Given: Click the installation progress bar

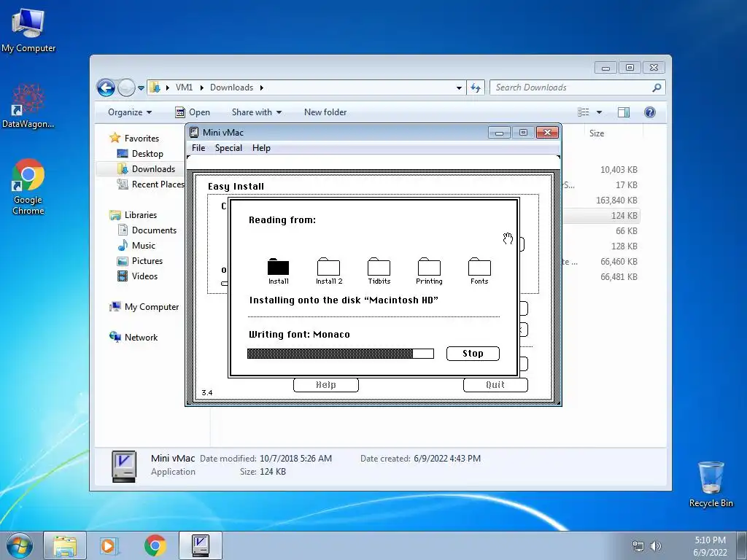Looking at the screenshot, I should click(340, 354).
